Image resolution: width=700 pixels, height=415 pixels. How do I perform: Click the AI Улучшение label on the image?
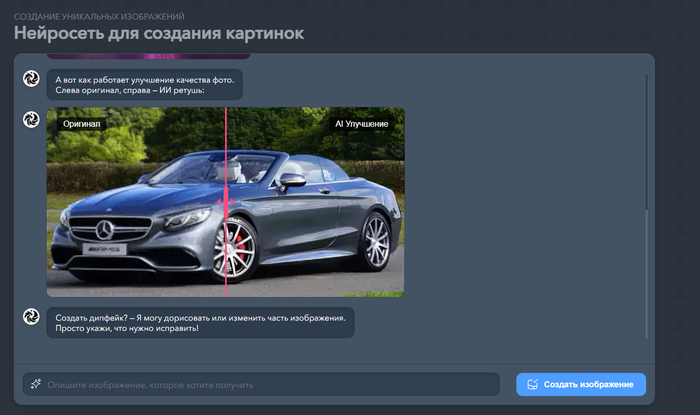coord(362,124)
